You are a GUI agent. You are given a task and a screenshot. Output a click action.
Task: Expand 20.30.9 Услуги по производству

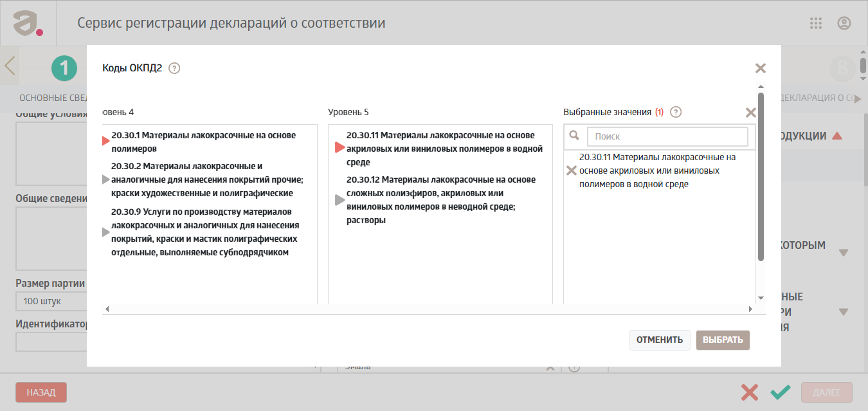(106, 232)
